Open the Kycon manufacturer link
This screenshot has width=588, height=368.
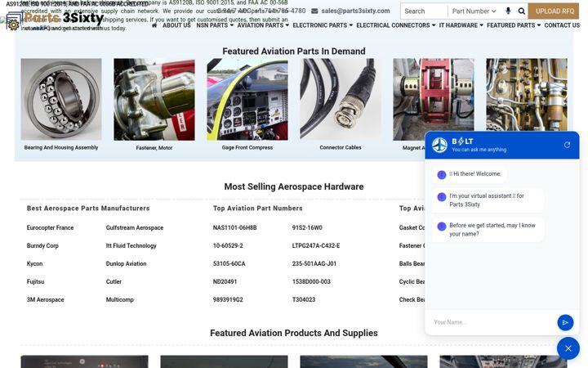pos(34,263)
